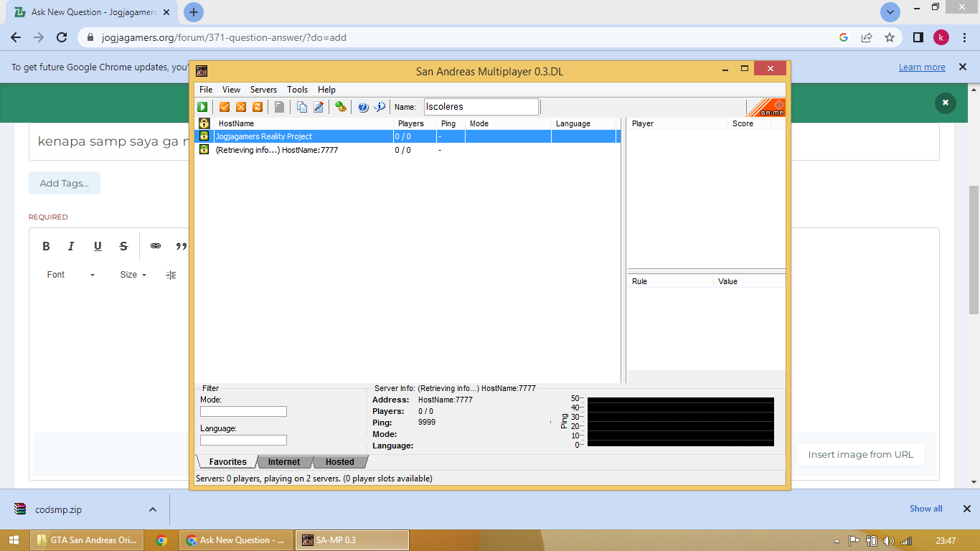Click the volume icon in system tray
The width and height of the screenshot is (980, 551).
tap(889, 541)
